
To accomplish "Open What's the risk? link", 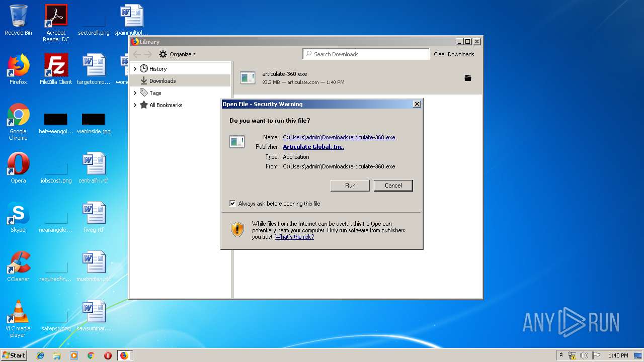I will click(x=294, y=237).
